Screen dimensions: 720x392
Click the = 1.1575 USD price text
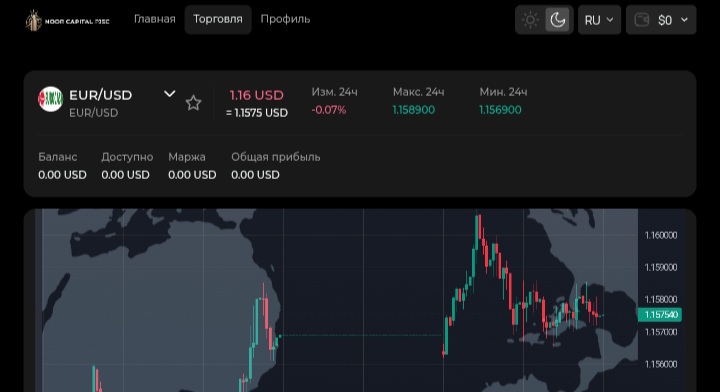257,113
